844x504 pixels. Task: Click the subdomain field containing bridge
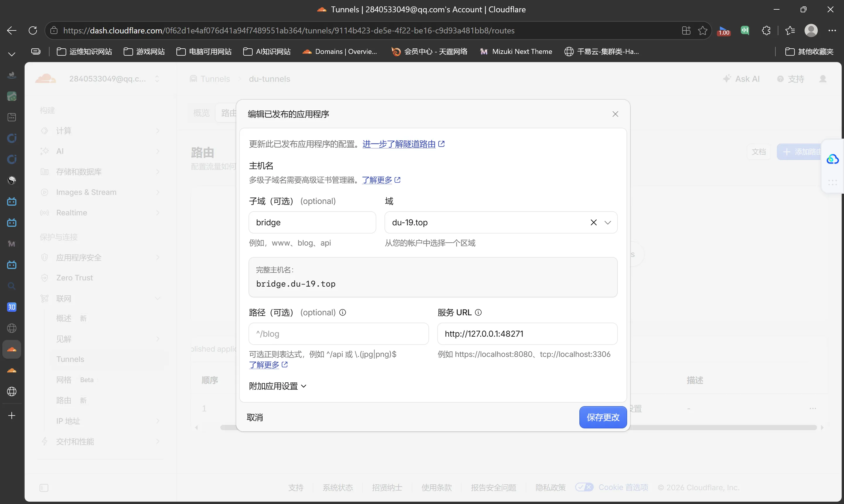coord(312,222)
